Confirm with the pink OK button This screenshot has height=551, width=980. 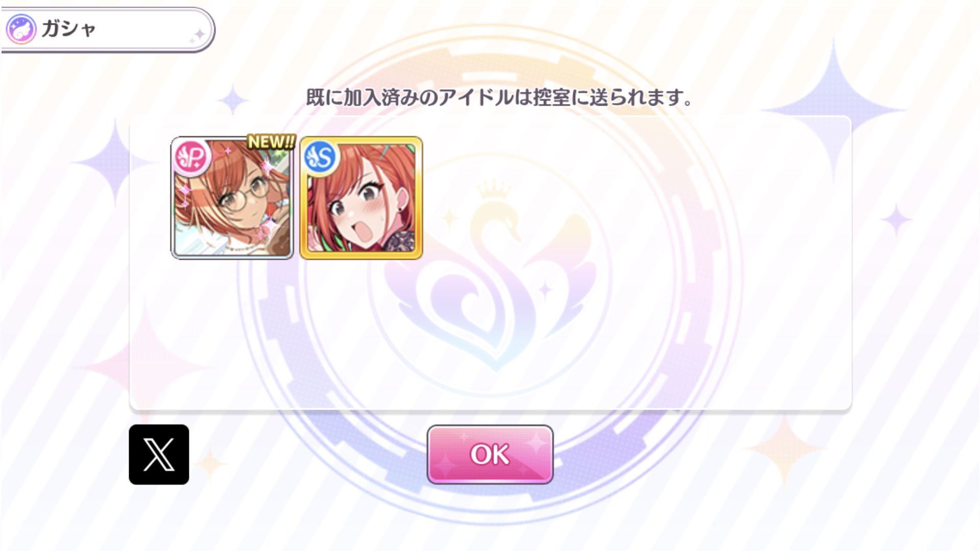[490, 455]
